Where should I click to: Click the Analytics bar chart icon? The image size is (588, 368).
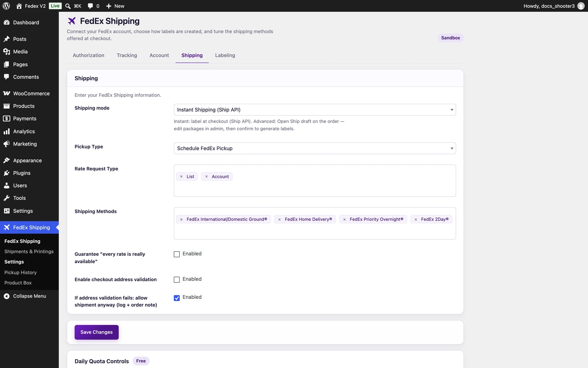tap(7, 131)
